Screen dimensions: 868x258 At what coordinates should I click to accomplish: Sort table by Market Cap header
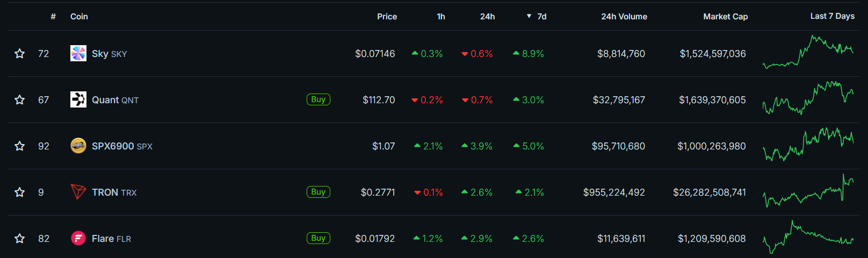(x=725, y=17)
